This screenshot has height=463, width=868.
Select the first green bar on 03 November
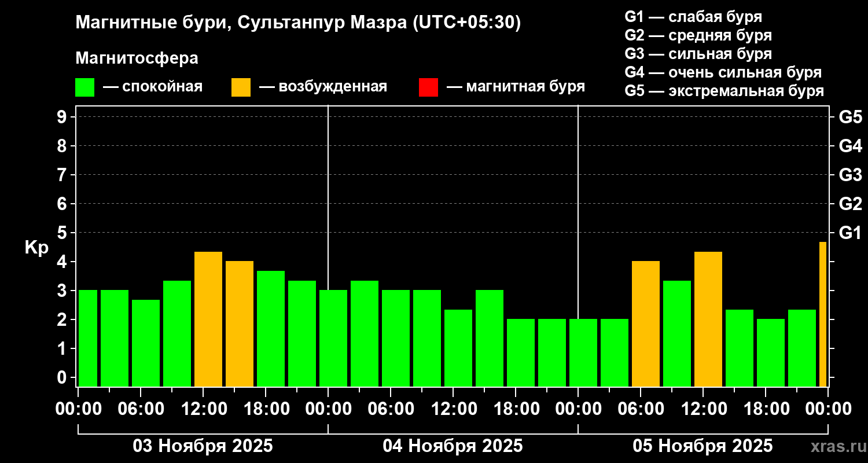point(88,338)
